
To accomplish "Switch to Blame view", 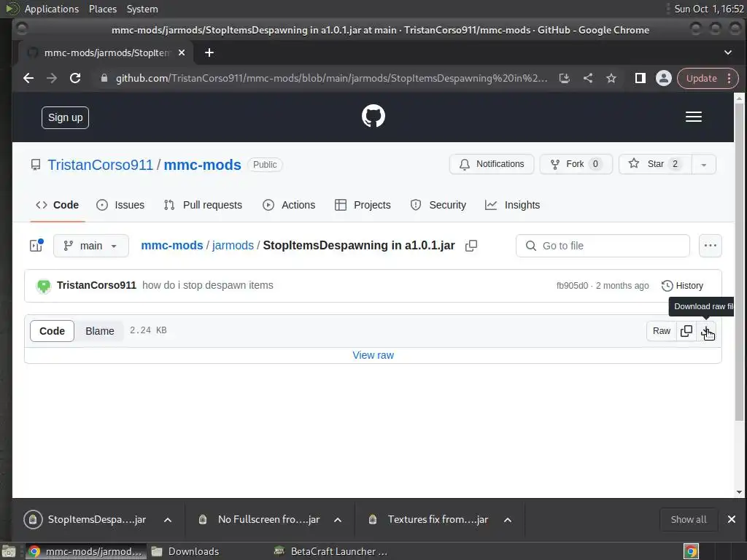I will pos(99,331).
